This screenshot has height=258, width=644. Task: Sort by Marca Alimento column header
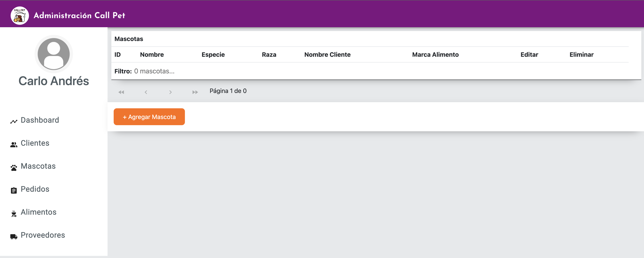pyautogui.click(x=435, y=55)
